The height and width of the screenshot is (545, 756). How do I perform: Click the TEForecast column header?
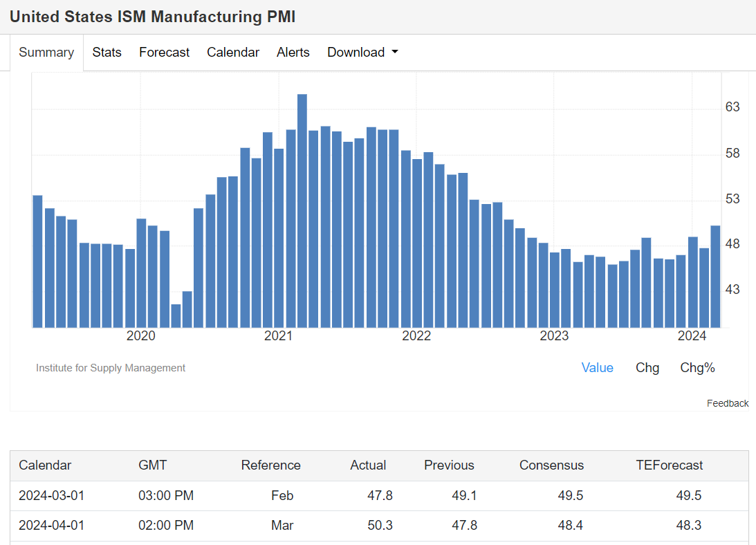click(x=669, y=465)
